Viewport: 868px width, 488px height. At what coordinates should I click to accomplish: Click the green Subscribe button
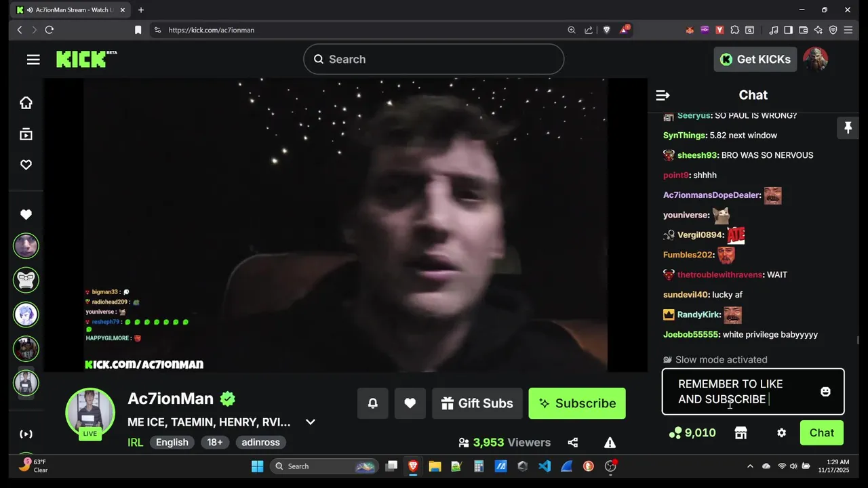click(577, 403)
